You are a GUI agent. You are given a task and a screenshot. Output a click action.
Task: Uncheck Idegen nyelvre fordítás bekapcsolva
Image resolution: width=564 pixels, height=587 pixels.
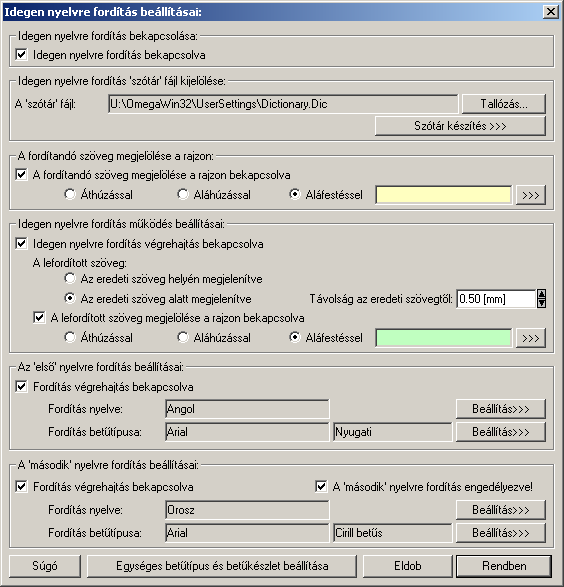point(21,55)
